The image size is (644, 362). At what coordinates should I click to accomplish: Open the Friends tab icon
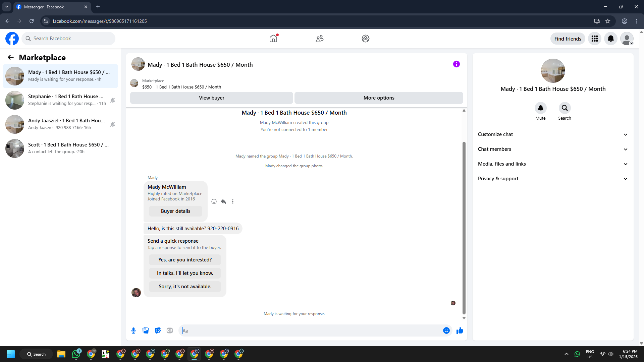point(319,39)
